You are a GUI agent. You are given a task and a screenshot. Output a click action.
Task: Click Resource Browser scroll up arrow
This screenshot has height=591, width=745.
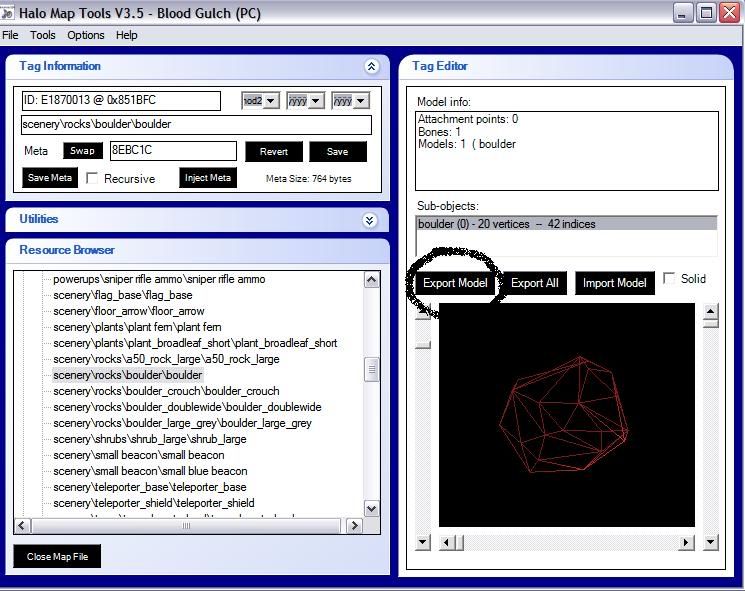point(372,280)
